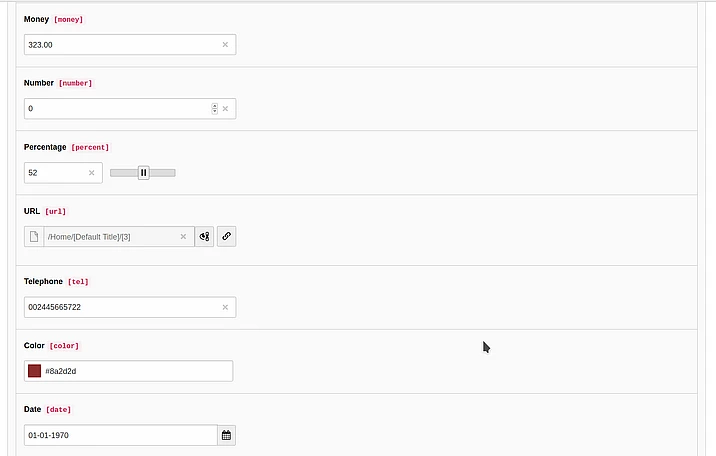Click the Percentage input showing 52

55,173
